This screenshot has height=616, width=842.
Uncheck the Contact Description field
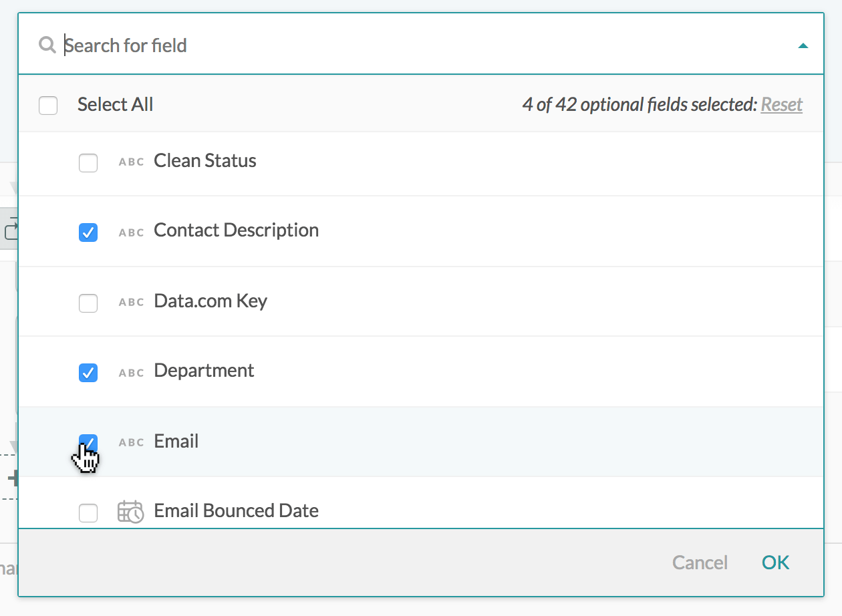tap(88, 233)
